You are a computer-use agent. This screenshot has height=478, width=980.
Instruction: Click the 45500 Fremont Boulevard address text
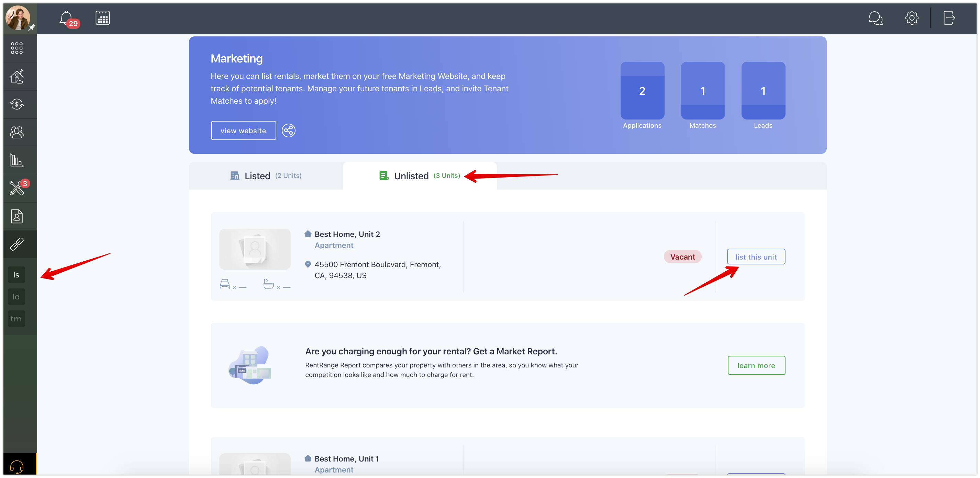pyautogui.click(x=378, y=270)
